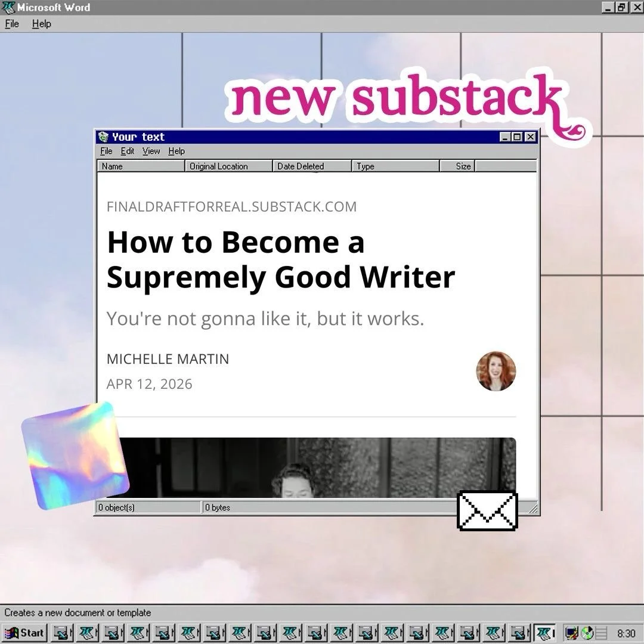Viewport: 644px width, 644px height.
Task: Open the View menu in the 'Your text' window
Action: click(150, 151)
